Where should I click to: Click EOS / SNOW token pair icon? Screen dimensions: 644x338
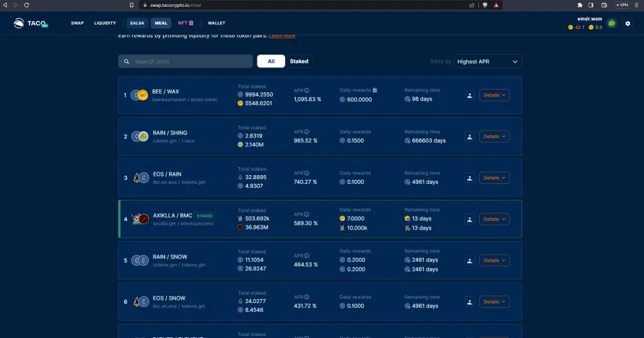pyautogui.click(x=141, y=302)
